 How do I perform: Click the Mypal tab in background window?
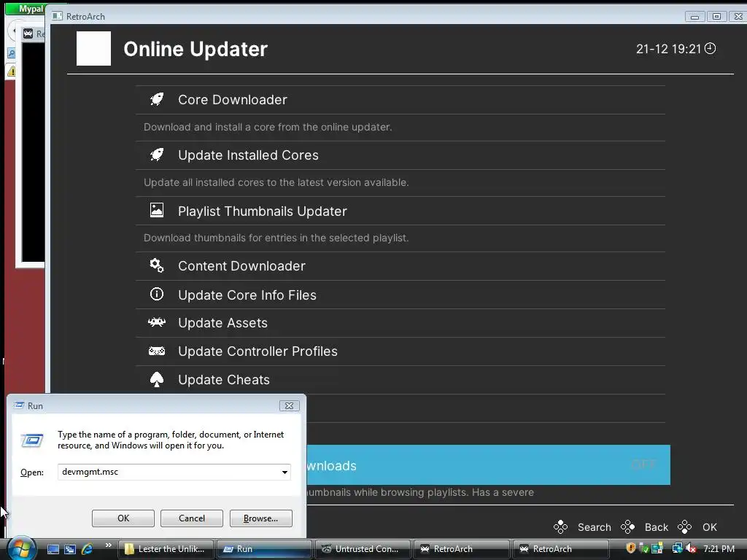pyautogui.click(x=26, y=9)
